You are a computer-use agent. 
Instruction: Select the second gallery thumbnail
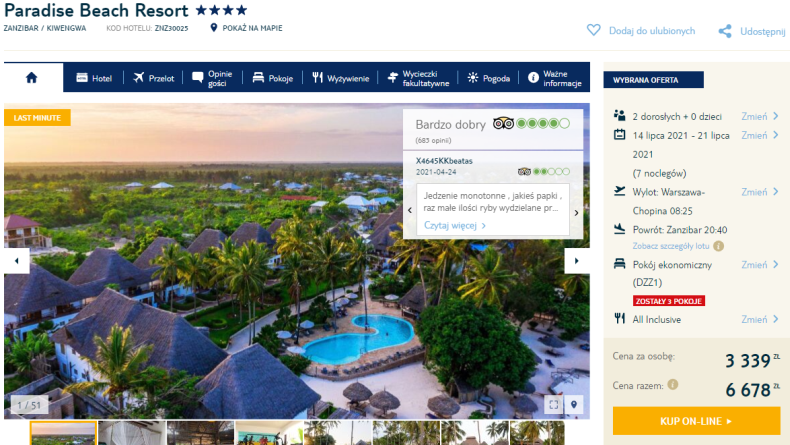tap(131, 433)
